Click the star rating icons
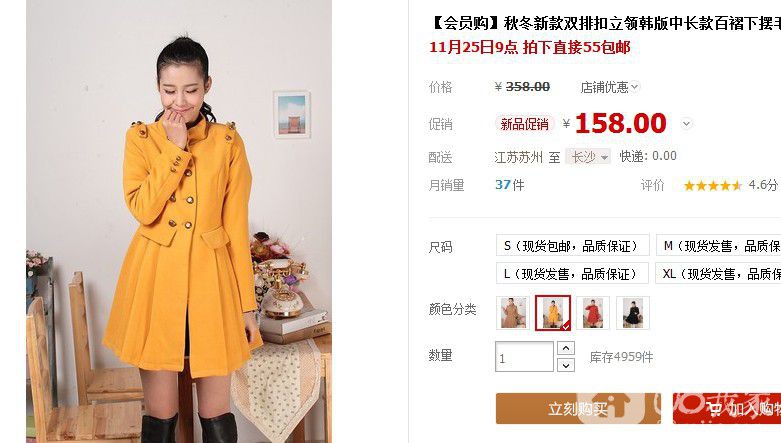 click(x=713, y=186)
